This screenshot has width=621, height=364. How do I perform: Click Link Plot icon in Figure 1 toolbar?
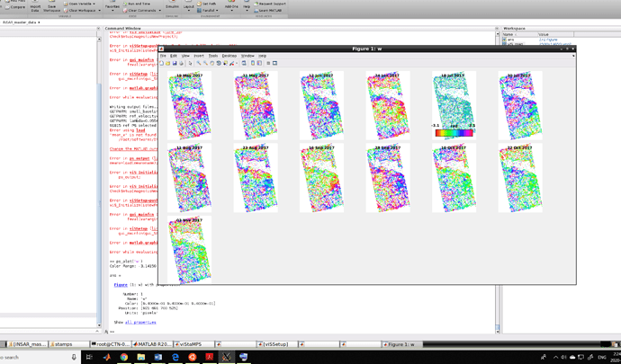click(244, 63)
